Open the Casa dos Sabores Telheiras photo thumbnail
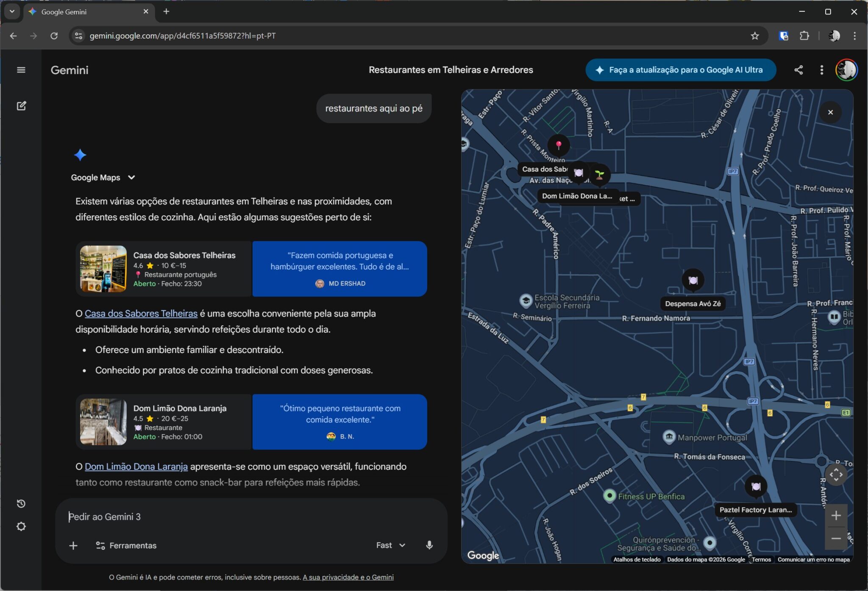 [103, 269]
